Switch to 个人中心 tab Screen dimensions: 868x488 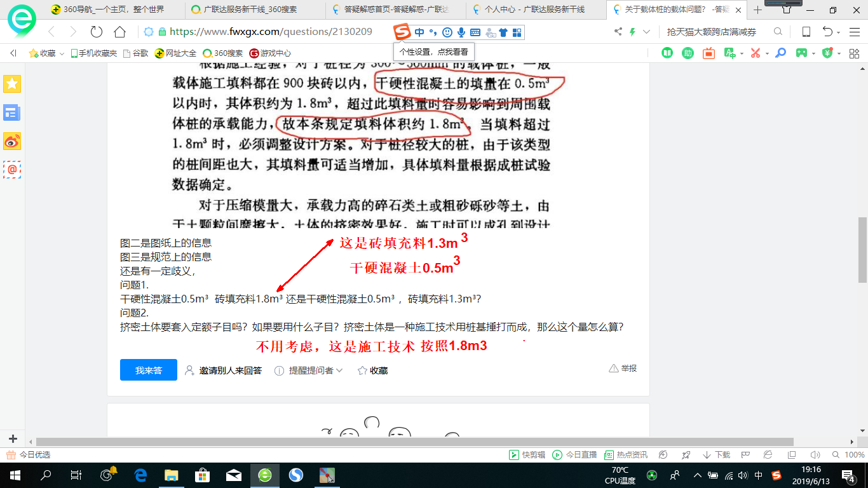pyautogui.click(x=536, y=10)
